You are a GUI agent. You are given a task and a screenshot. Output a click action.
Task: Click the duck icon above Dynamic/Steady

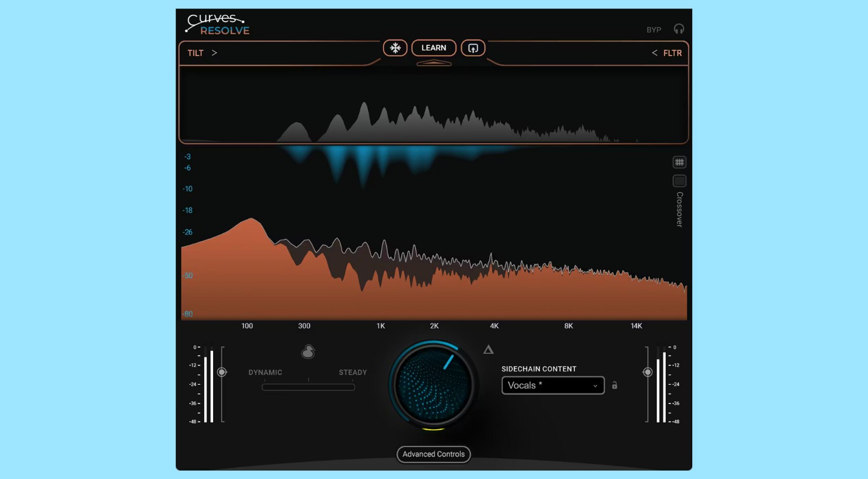(308, 352)
